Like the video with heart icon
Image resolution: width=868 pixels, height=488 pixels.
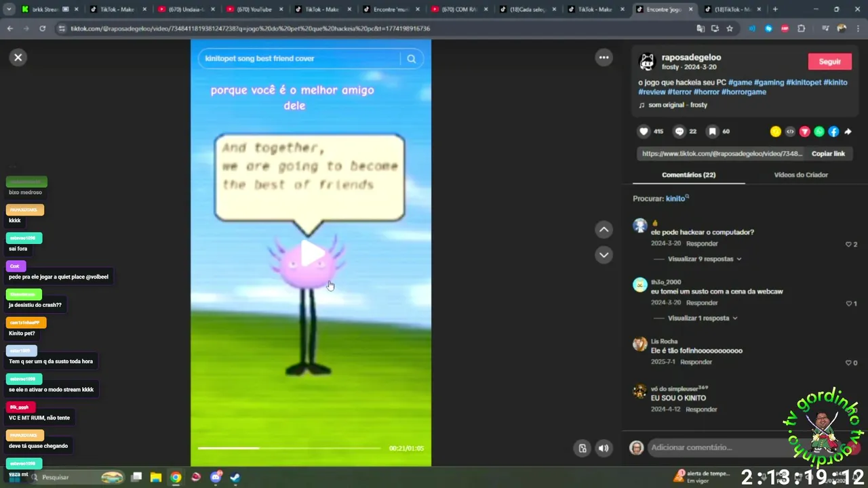[644, 131]
